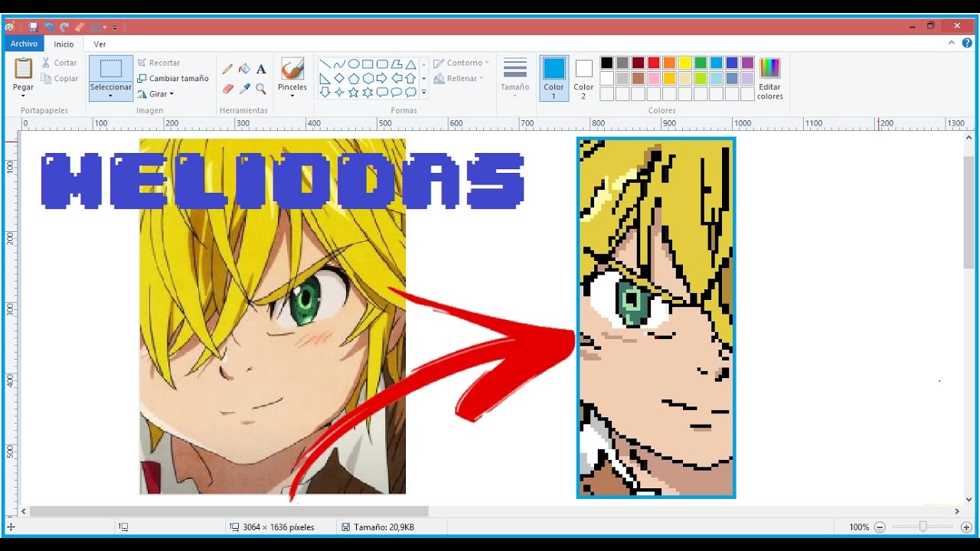Choose the Six-point star shape

367,92
